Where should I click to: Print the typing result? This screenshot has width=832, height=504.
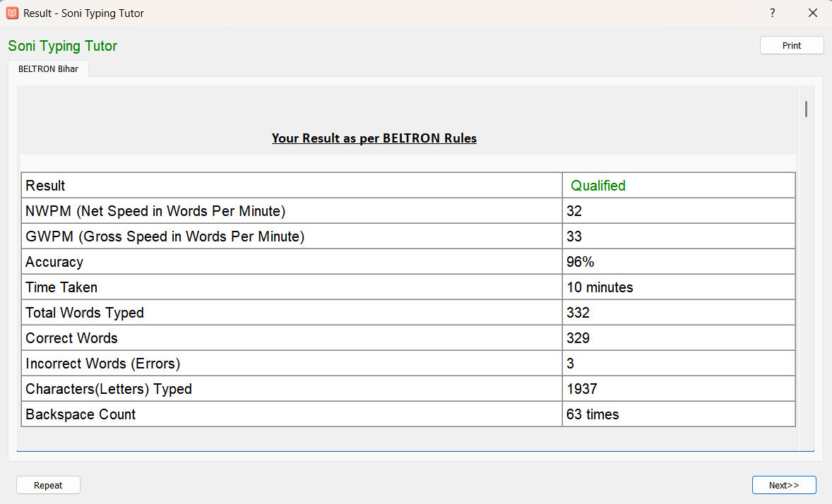pos(792,46)
